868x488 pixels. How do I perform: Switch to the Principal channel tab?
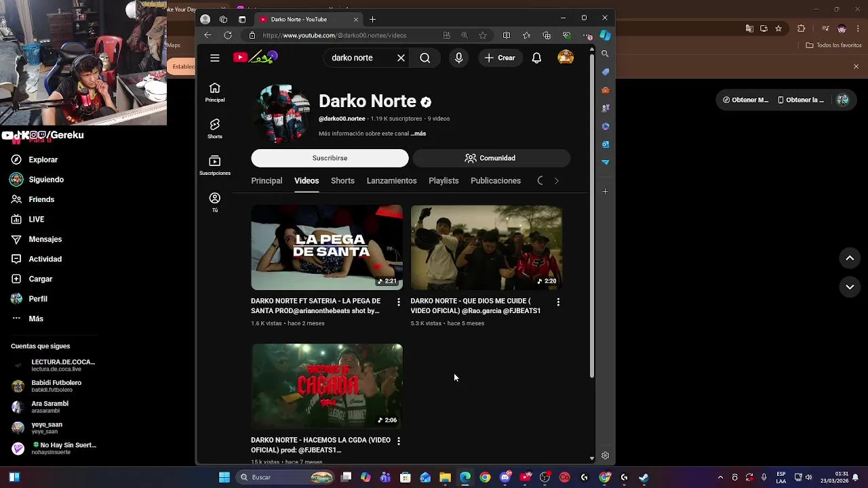tap(267, 181)
